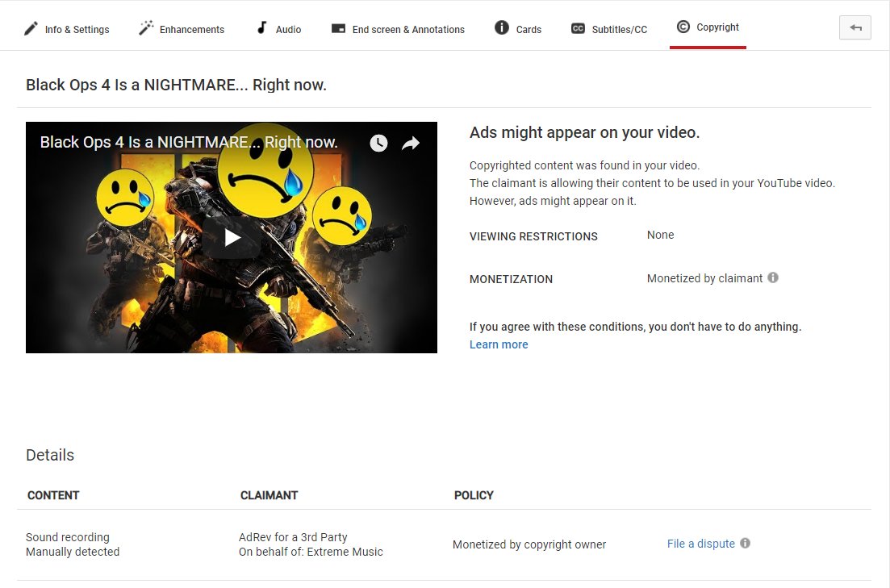Open the Subtitles/CC tab

pyautogui.click(x=609, y=29)
